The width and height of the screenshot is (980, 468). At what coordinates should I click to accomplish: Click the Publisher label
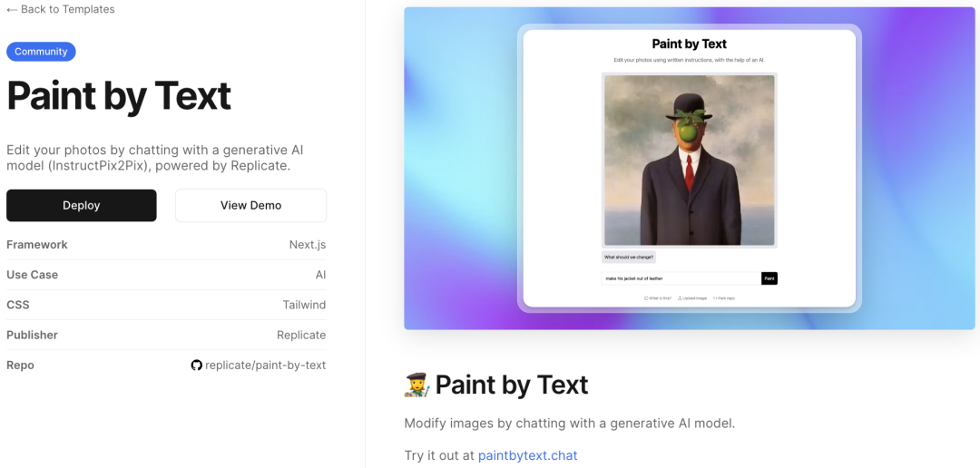pos(32,335)
